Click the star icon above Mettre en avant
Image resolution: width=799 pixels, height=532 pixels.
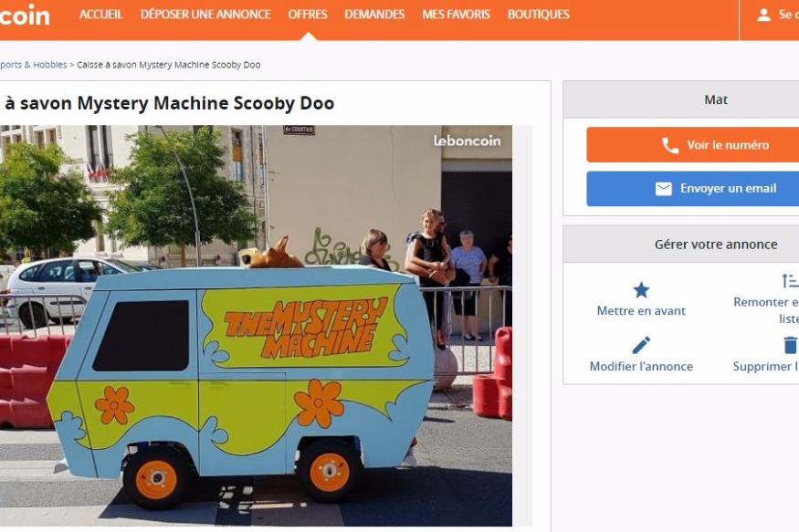(x=641, y=290)
